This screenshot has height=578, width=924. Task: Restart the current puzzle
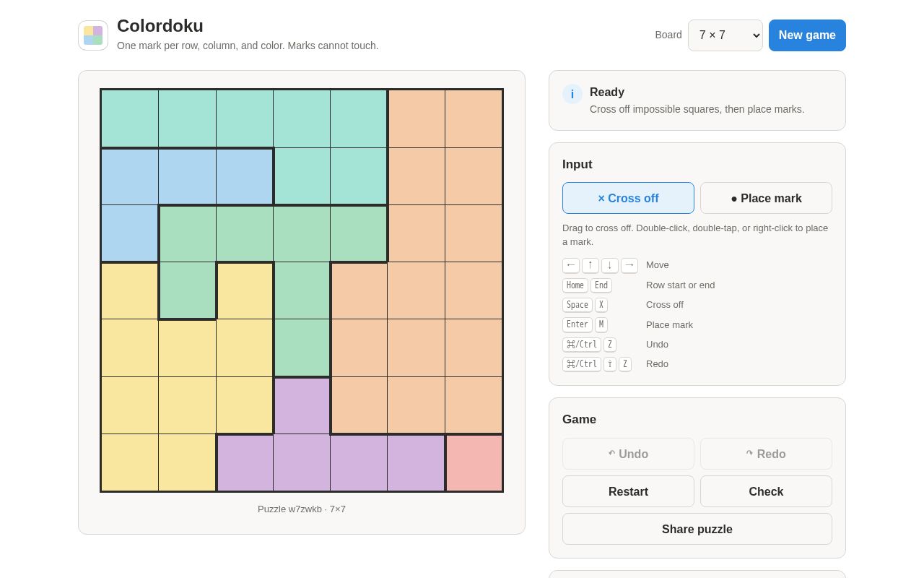(628, 491)
